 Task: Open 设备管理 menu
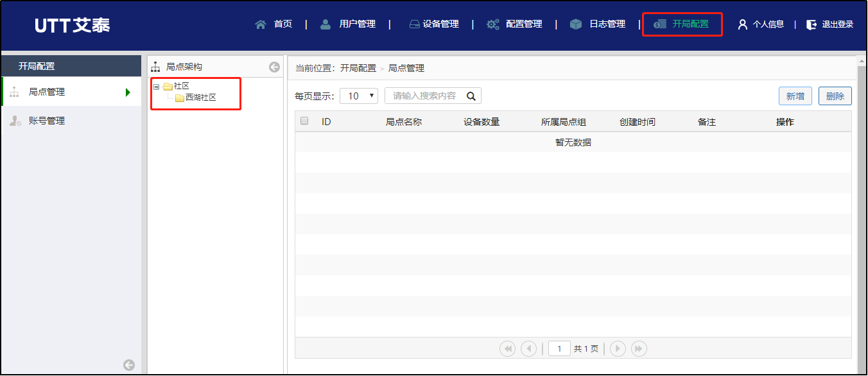(440, 24)
